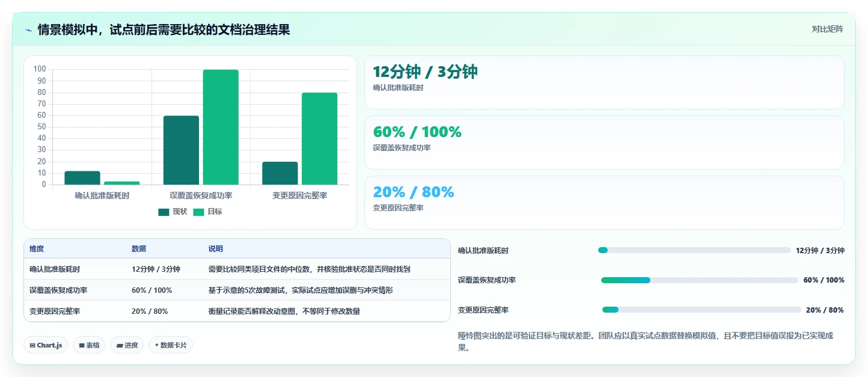
Task: Click the 目标 bar for 误覆盖恢复成功率
Action: (x=221, y=127)
